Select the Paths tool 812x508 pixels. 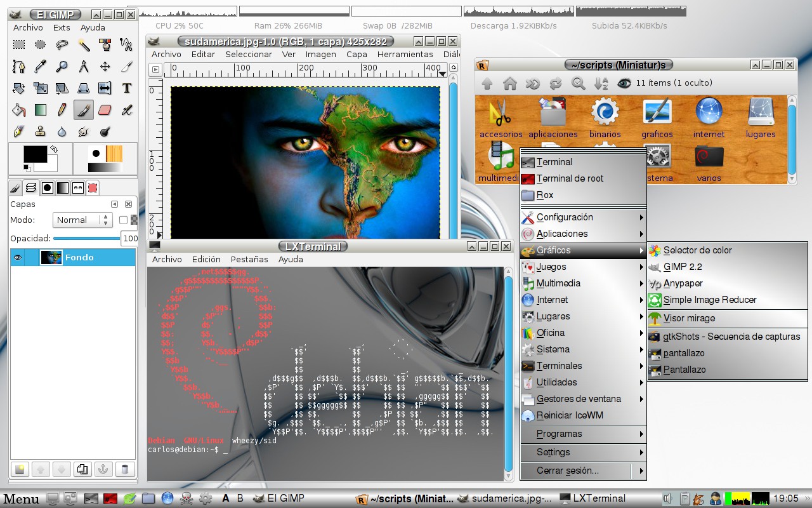(19, 66)
